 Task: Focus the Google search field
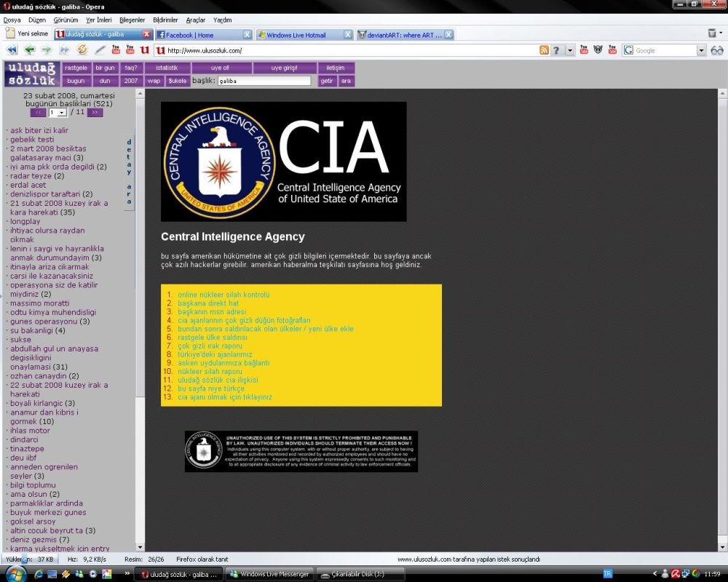tap(666, 50)
